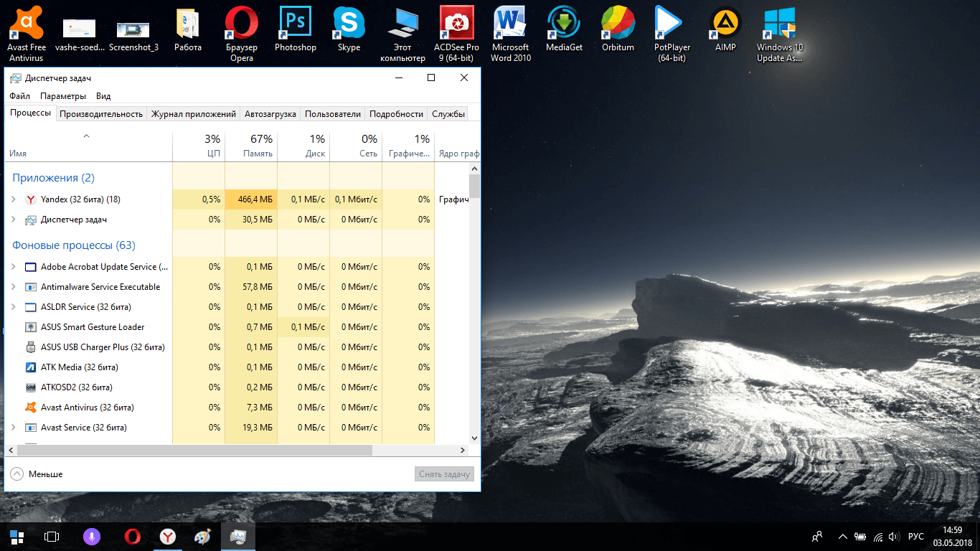Viewport: 980px width, 551px height.
Task: Click the volume icon in the system tray
Action: click(x=893, y=536)
